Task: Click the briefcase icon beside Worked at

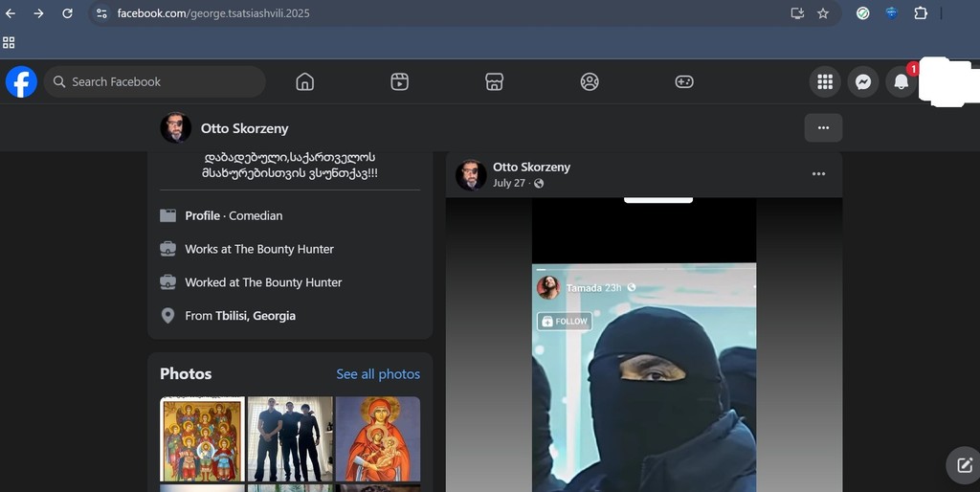Action: pos(167,282)
